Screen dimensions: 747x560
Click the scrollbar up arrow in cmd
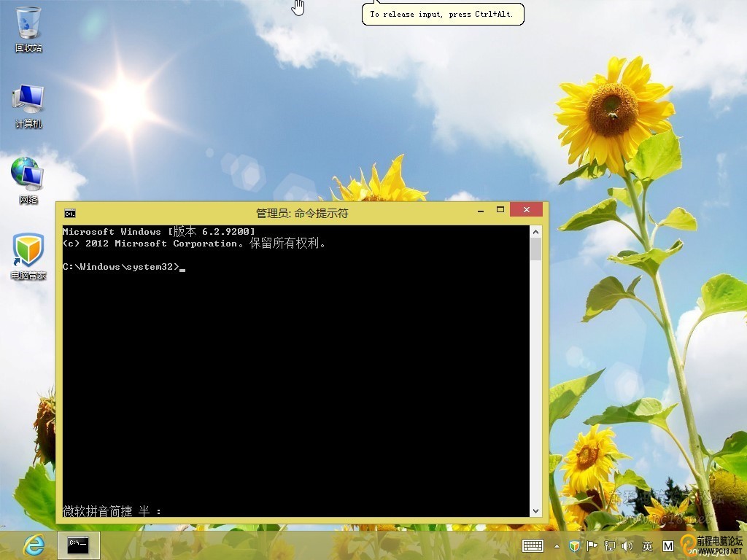click(x=536, y=232)
